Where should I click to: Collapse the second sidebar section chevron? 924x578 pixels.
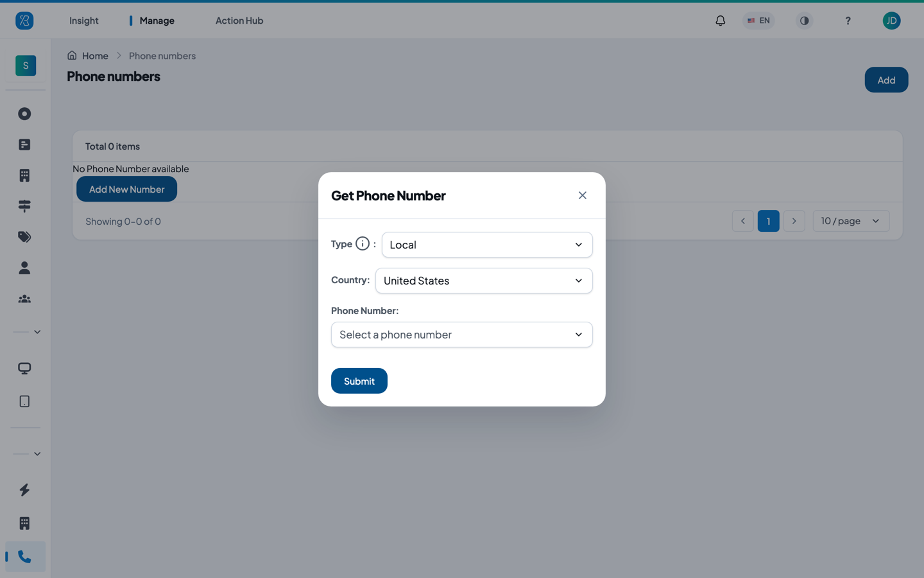(37, 454)
